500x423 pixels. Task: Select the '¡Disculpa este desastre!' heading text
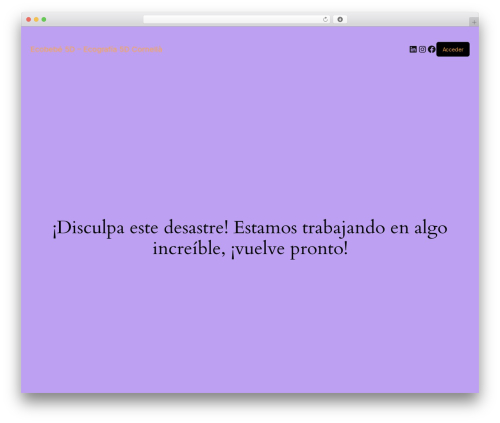pos(250,238)
